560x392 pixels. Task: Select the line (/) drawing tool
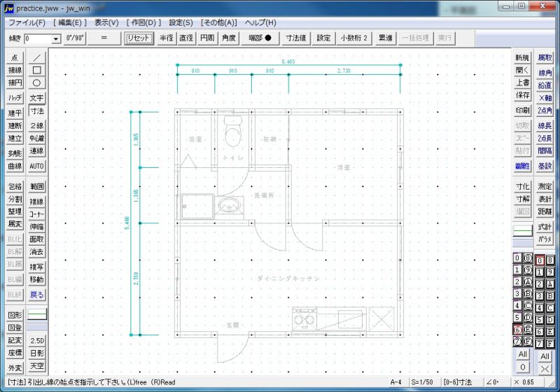point(37,57)
